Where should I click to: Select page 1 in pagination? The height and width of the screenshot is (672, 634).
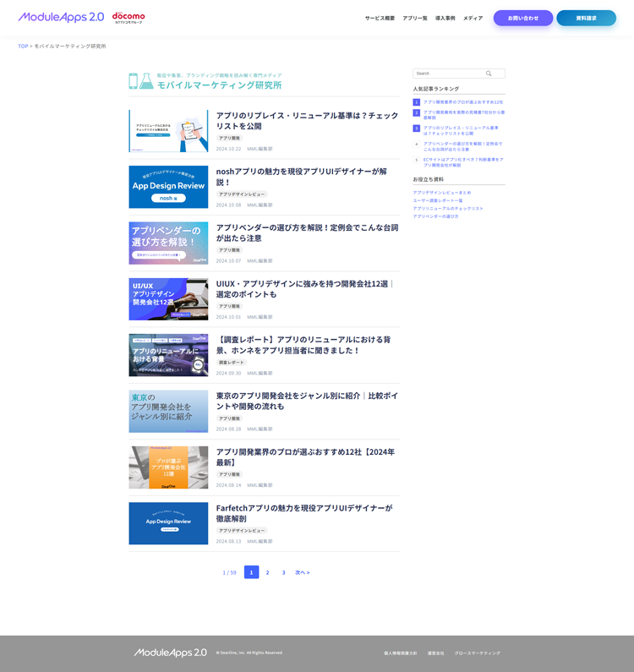(x=252, y=572)
